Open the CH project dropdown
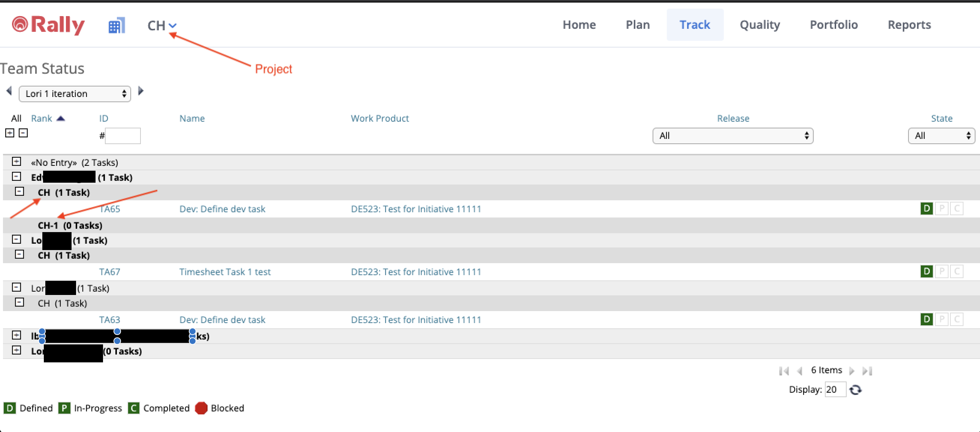980x432 pixels. pos(162,25)
